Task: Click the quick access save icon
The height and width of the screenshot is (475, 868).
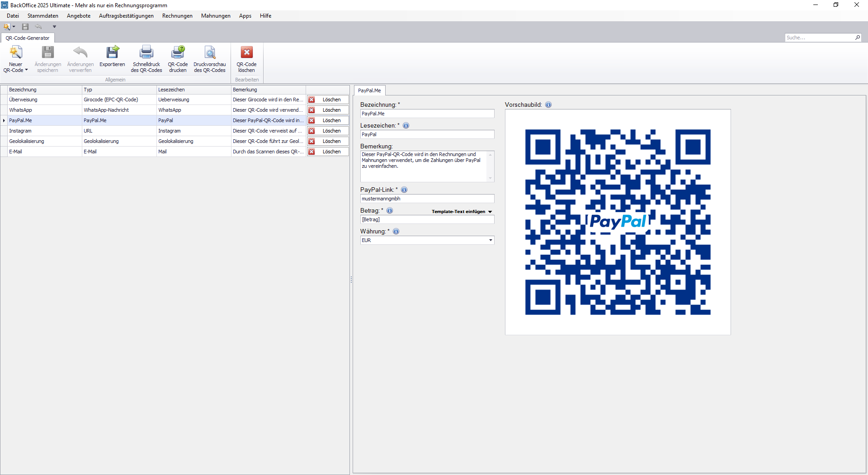Action: (25, 27)
